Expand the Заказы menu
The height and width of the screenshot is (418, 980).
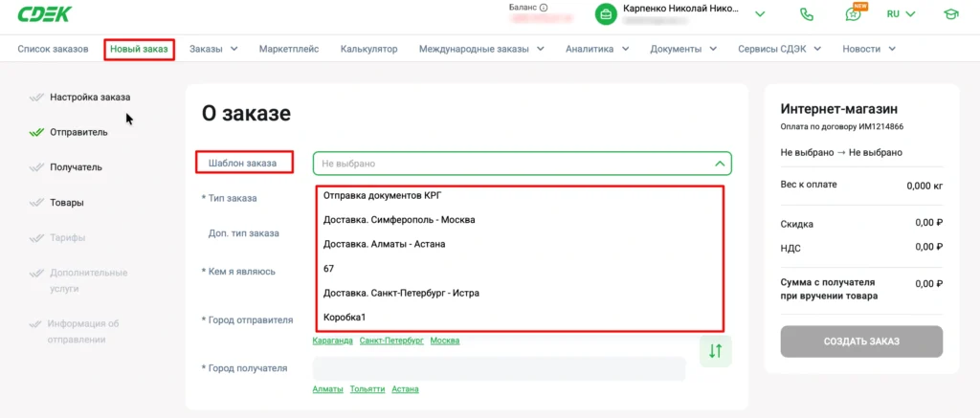pyautogui.click(x=213, y=49)
